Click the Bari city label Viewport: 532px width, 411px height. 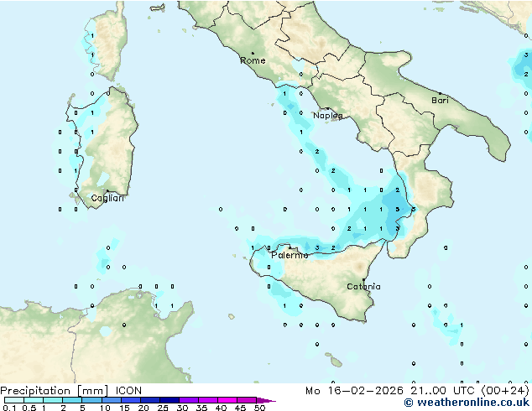pyautogui.click(x=440, y=101)
